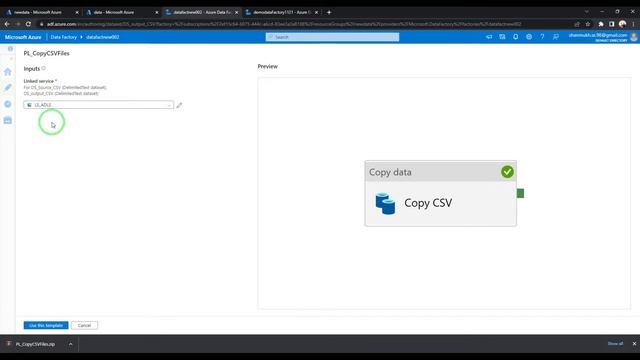
Task: Click Show all downloads link
Action: tap(615, 344)
